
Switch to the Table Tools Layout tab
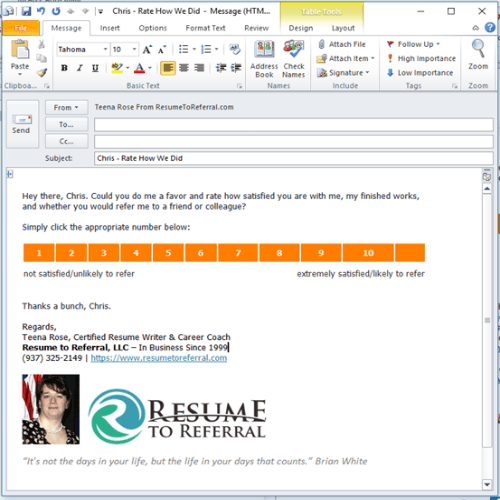point(343,28)
